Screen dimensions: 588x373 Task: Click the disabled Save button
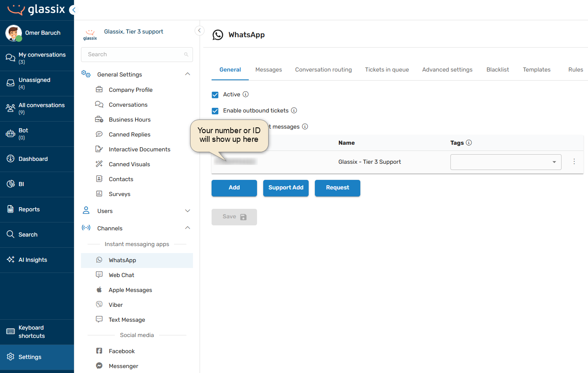[x=234, y=217]
